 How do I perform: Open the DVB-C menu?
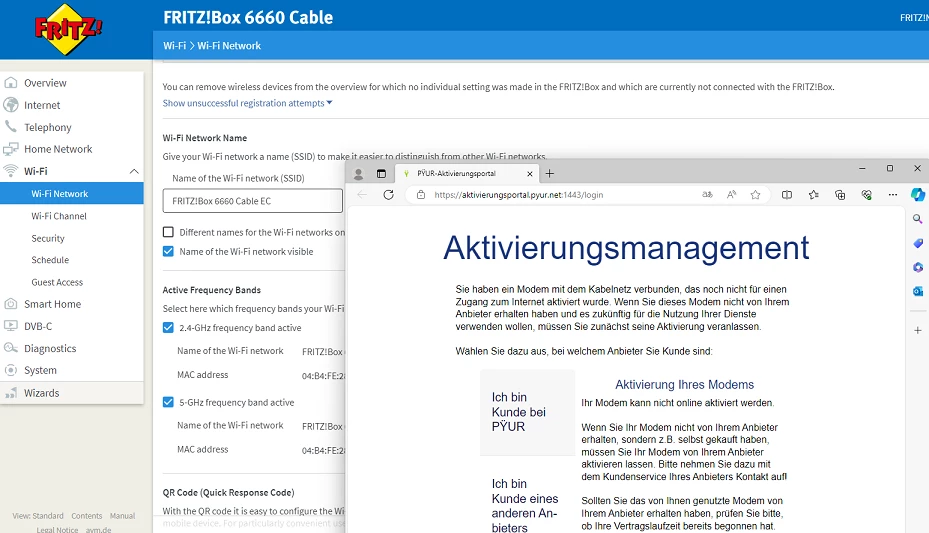coord(38,326)
